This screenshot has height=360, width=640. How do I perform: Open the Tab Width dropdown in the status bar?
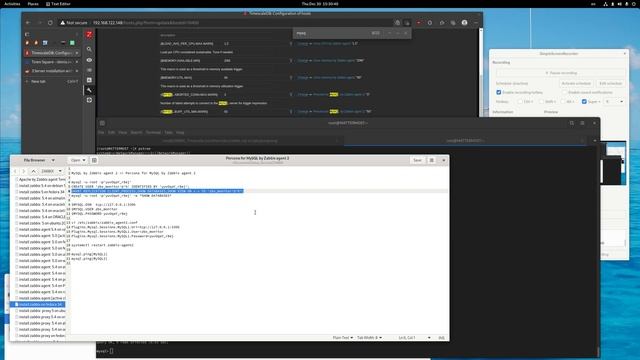tap(369, 338)
